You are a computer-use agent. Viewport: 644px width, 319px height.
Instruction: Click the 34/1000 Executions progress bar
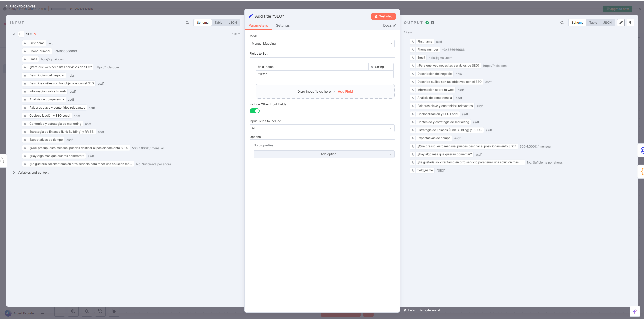click(59, 9)
